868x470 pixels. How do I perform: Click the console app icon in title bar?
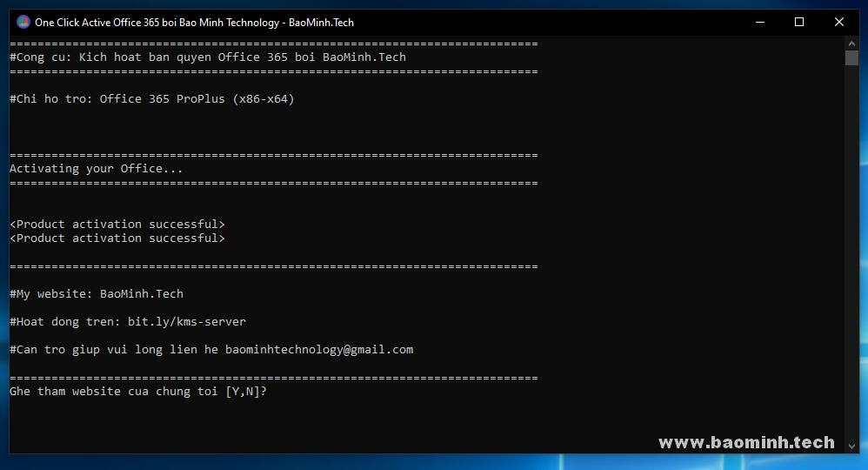[23, 22]
